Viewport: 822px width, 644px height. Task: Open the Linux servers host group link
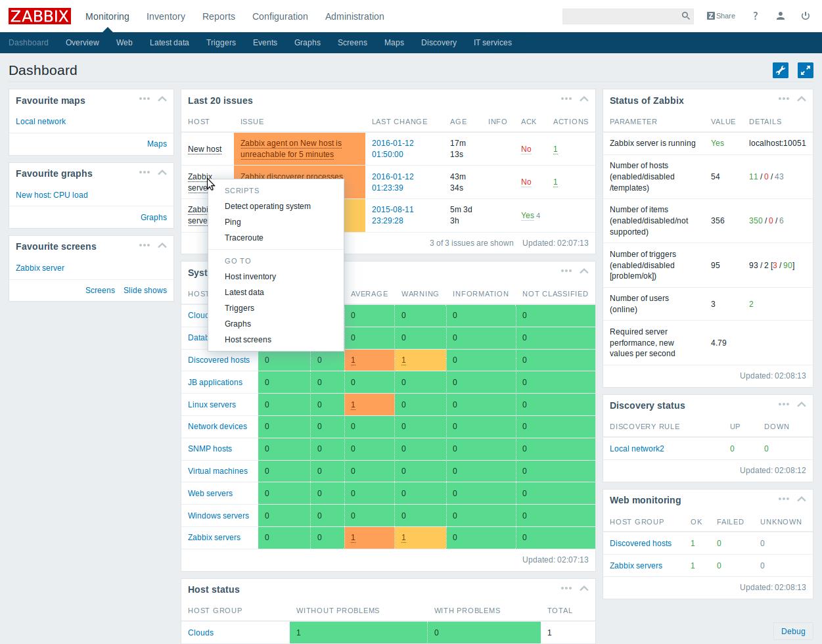tap(212, 405)
